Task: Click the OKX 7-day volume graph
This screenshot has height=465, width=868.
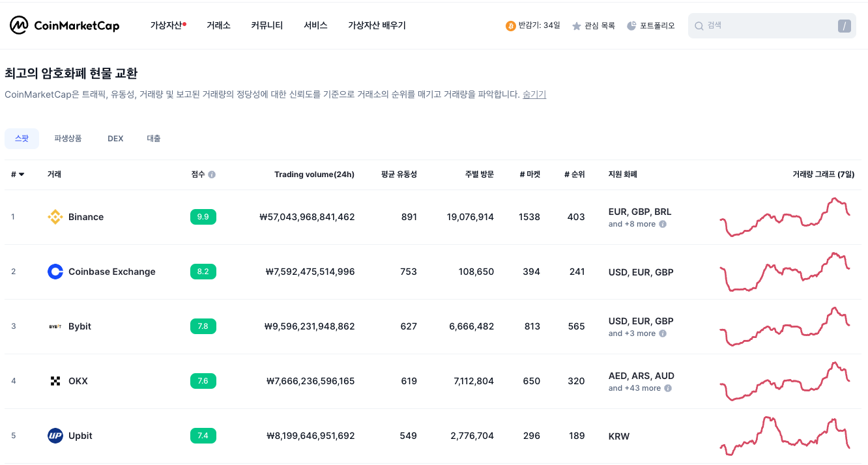Action: [785, 381]
